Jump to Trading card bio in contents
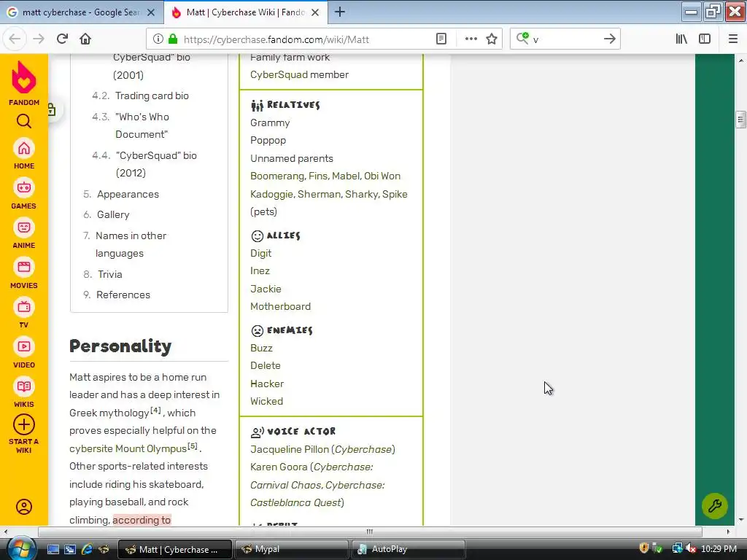 [152, 96]
